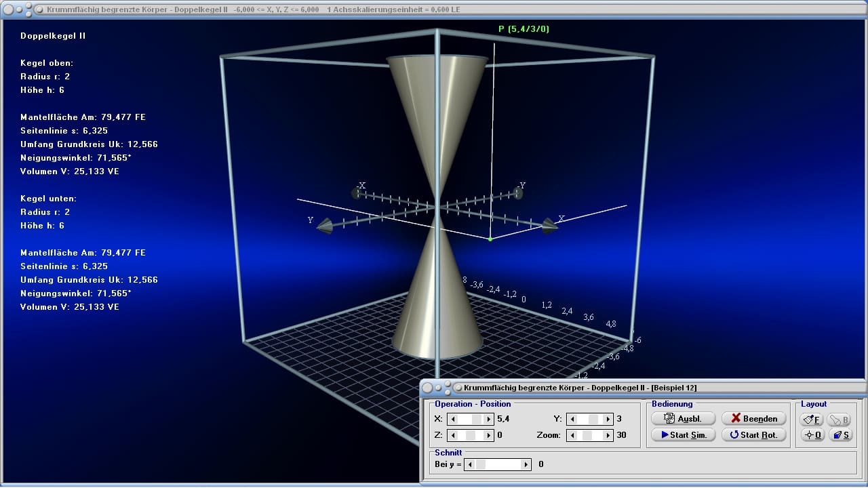Decrease Y position with left arrow

pos(572,420)
